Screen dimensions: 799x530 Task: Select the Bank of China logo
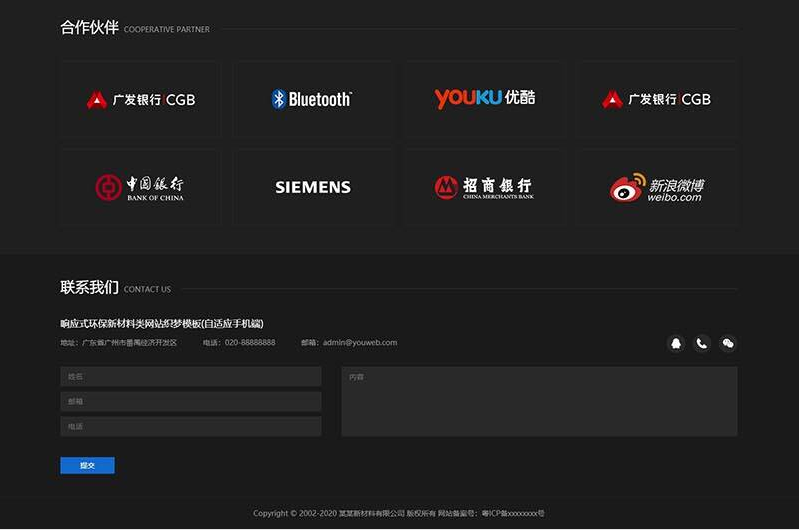pos(140,188)
